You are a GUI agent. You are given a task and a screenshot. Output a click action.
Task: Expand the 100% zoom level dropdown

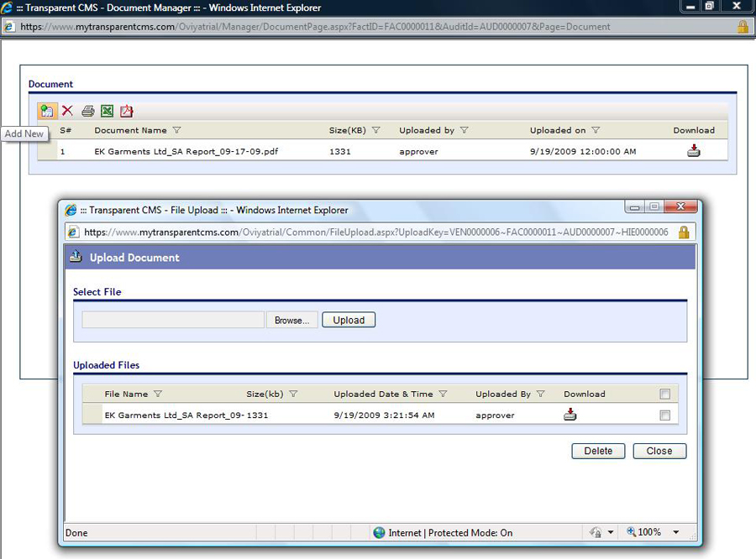point(675,532)
